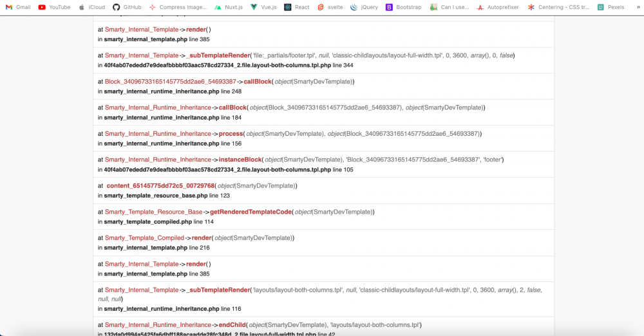Click _subTemplateRender with 'file:_partials/footer.tpl' argument
Viewport: 644px width, 336px height.
click(x=218, y=55)
